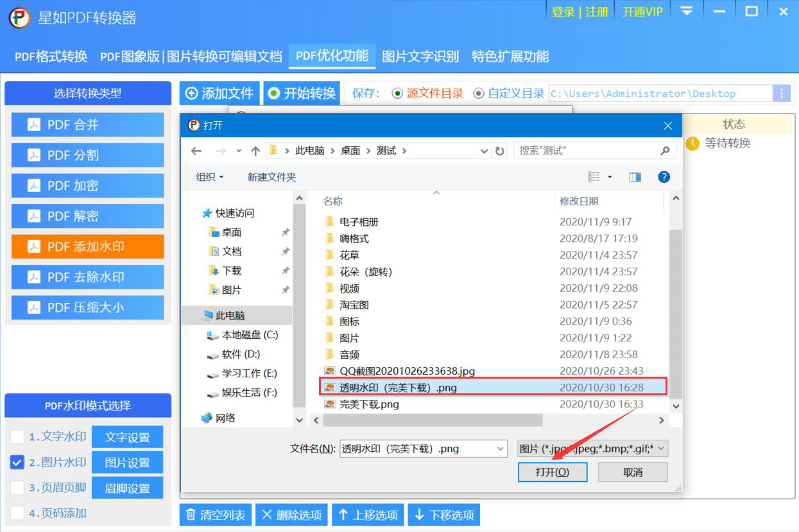Choose PDF 去除水印 conversion type
Screen dimensions: 799x532
(87, 277)
